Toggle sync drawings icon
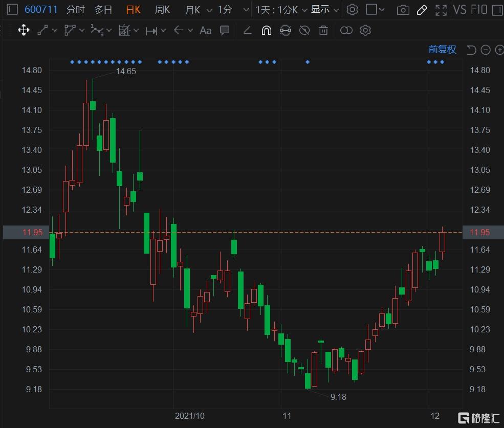This screenshot has width=504, height=428. pyautogui.click(x=286, y=31)
